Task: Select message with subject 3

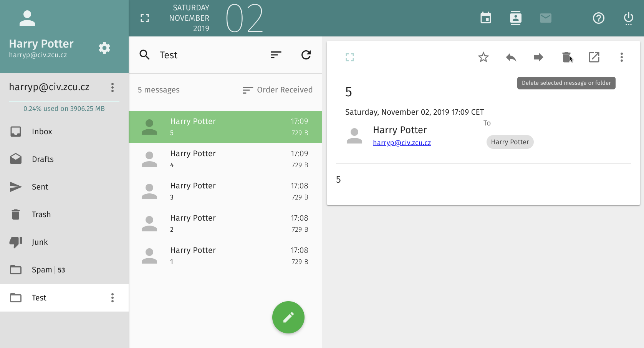Action: coord(225,191)
